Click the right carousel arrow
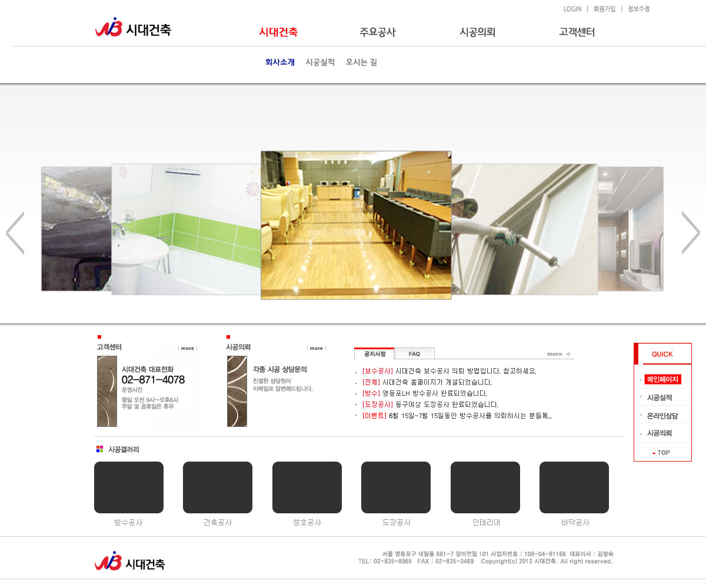Screen dimensions: 706x588 [x=690, y=233]
